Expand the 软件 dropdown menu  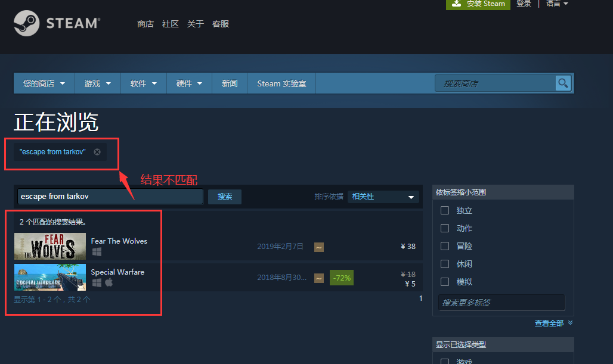[144, 83]
